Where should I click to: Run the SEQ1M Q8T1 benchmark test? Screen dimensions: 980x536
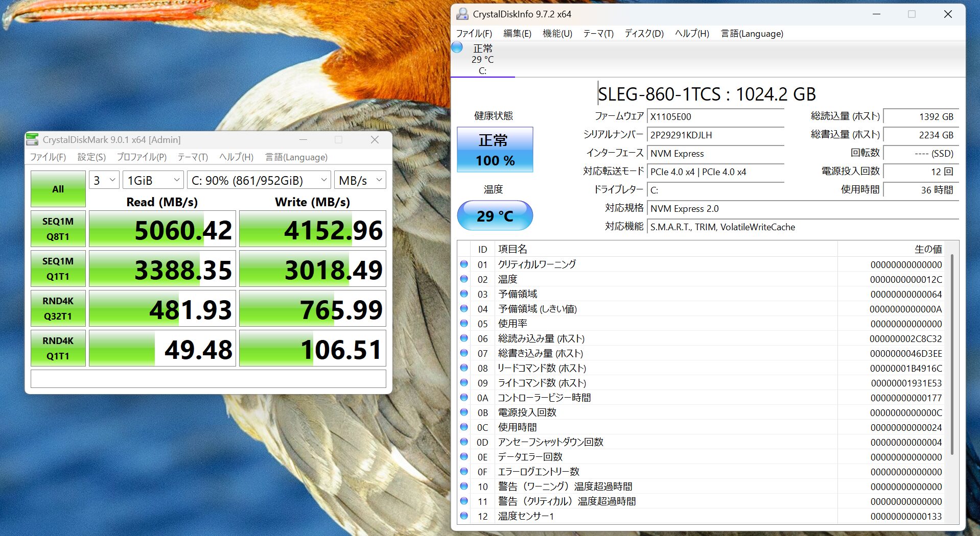coord(58,228)
